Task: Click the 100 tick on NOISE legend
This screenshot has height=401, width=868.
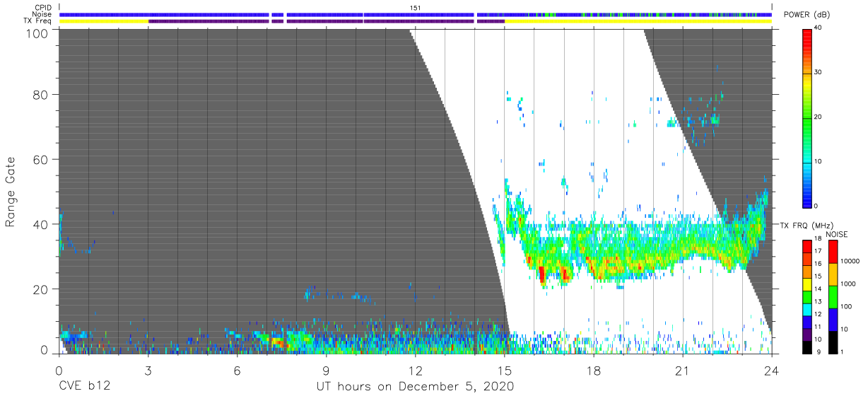Action: click(x=848, y=306)
